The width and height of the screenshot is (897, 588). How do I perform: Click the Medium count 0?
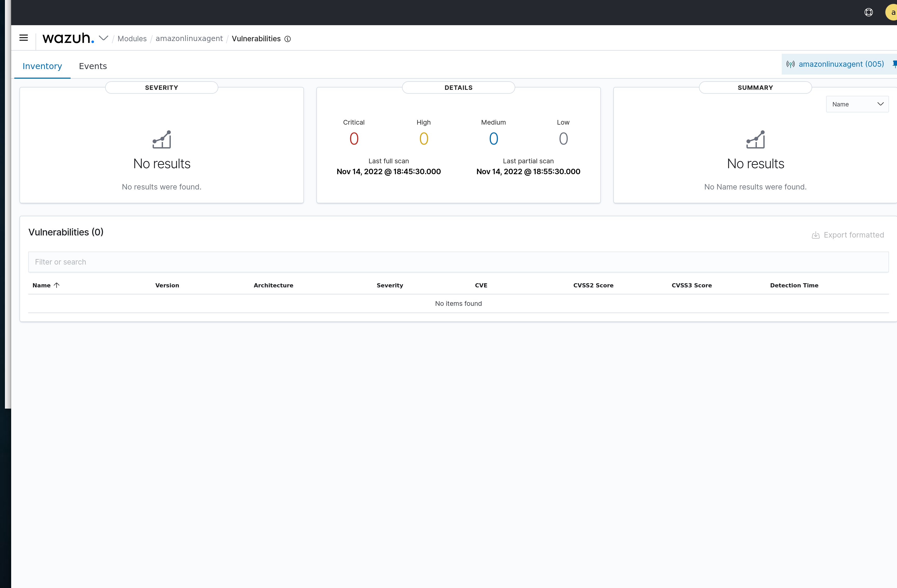tap(493, 139)
